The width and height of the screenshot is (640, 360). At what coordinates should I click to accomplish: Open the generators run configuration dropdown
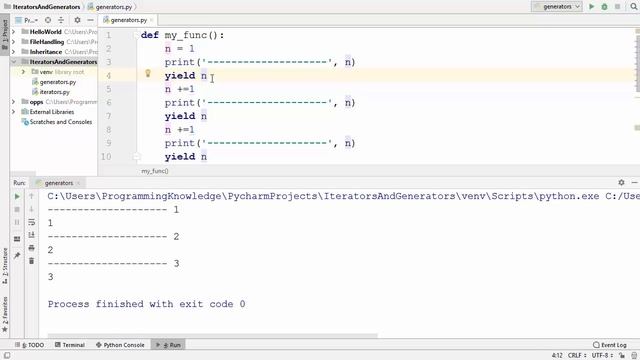(557, 7)
